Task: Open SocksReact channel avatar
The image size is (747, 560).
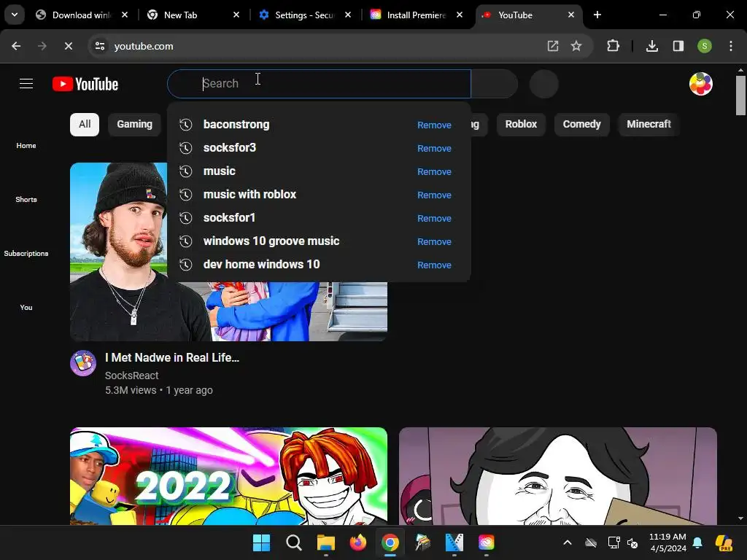Action: click(x=83, y=363)
